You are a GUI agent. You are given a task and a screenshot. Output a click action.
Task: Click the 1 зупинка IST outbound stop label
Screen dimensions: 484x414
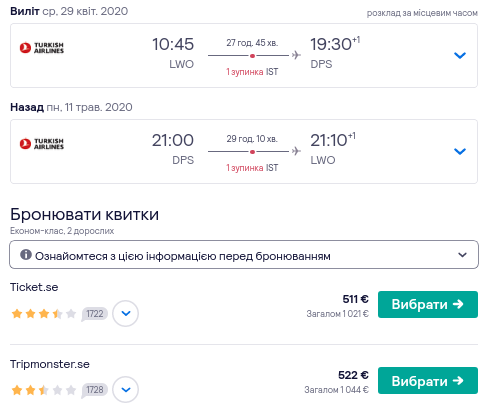[252, 72]
